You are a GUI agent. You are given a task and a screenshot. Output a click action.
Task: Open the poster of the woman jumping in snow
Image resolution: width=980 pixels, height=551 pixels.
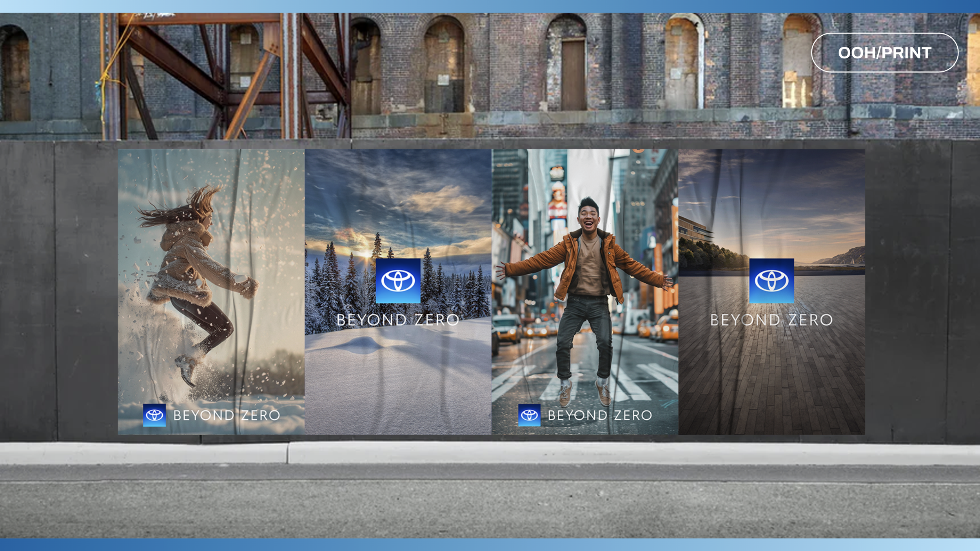tap(211, 292)
